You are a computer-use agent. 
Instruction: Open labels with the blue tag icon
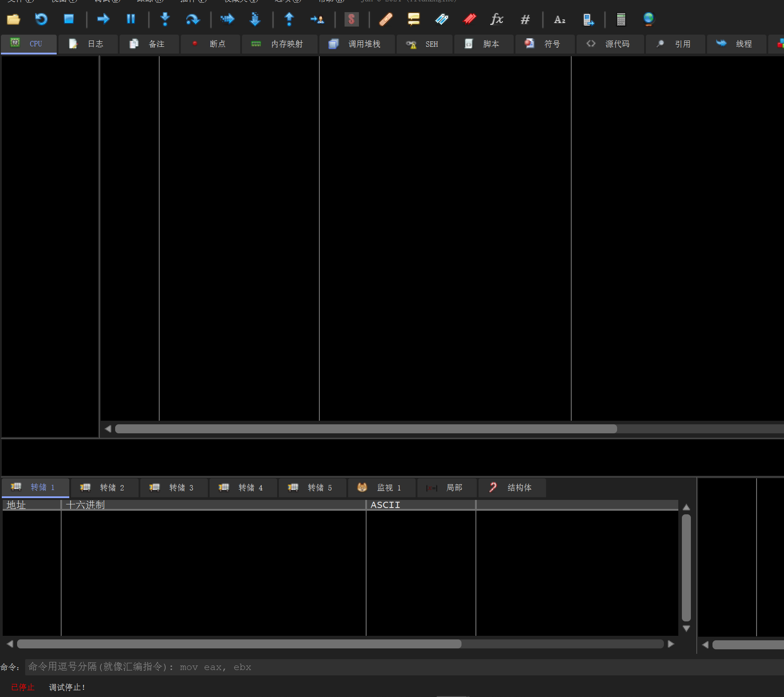[x=442, y=19]
